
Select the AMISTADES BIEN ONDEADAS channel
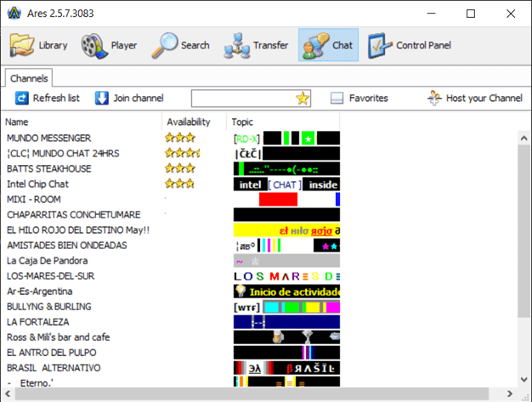point(67,246)
